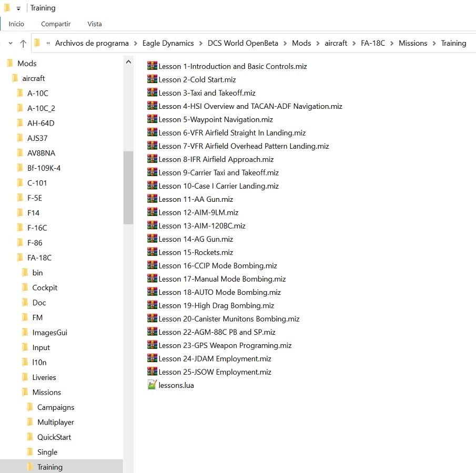This screenshot has width=476, height=473.
Task: Expand chevron after aircraft breadcrumb
Action: (x=354, y=44)
